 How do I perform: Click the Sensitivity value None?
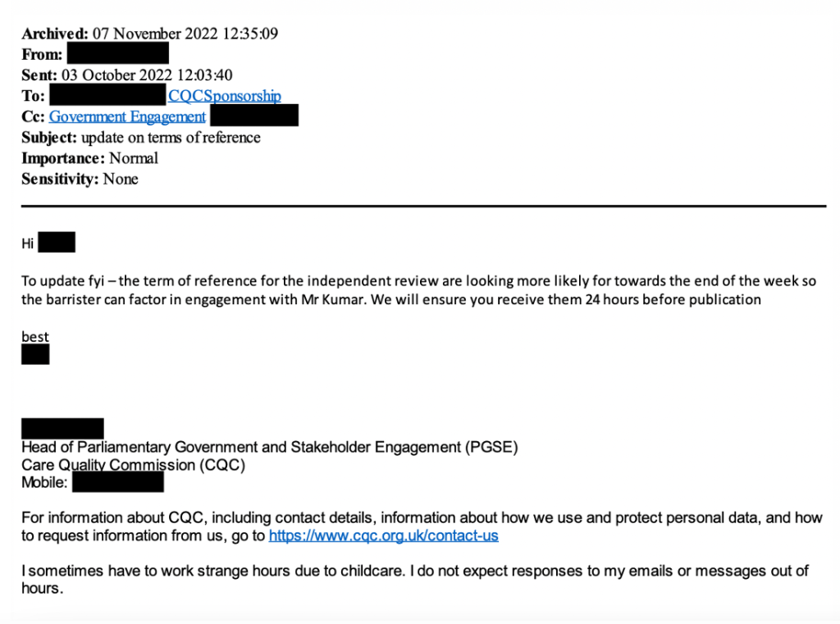pyautogui.click(x=121, y=179)
